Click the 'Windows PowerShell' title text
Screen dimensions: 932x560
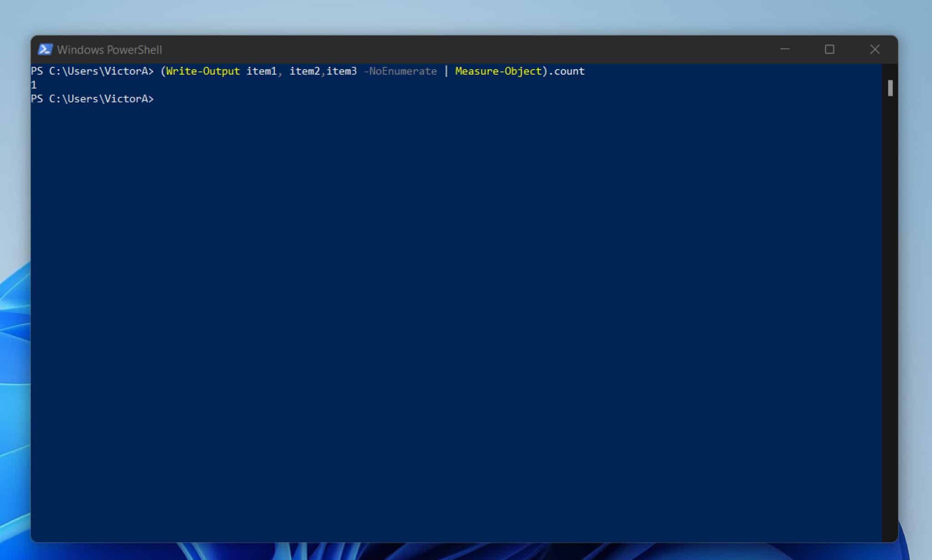pyautogui.click(x=109, y=50)
